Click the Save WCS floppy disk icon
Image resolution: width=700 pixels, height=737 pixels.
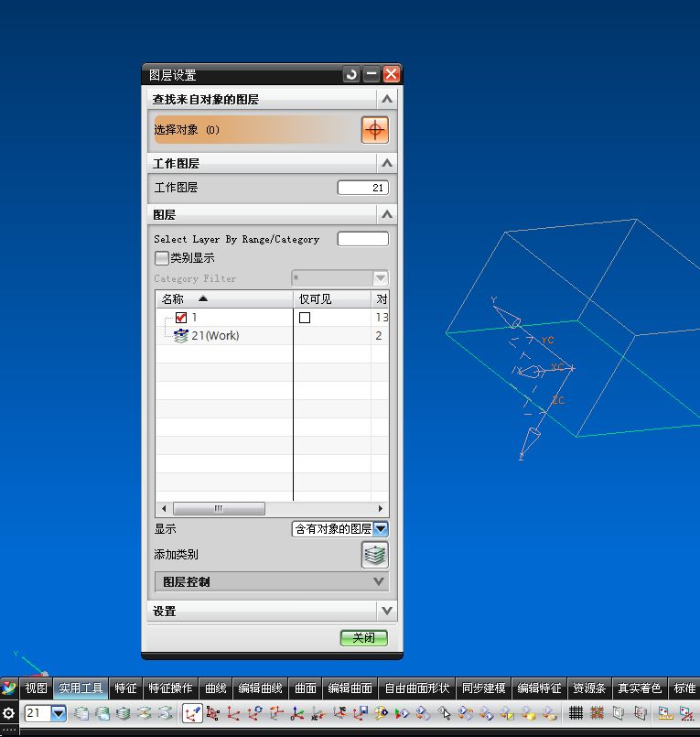click(361, 713)
